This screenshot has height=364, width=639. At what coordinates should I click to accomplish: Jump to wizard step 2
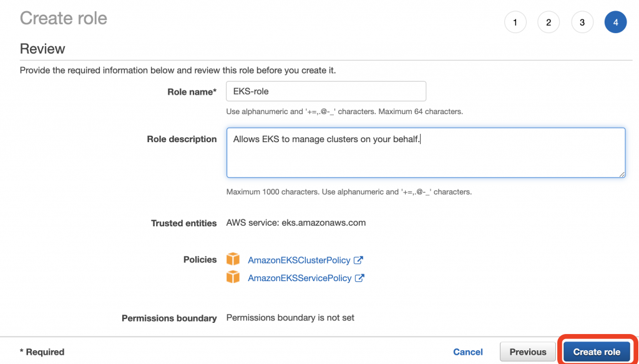click(549, 22)
